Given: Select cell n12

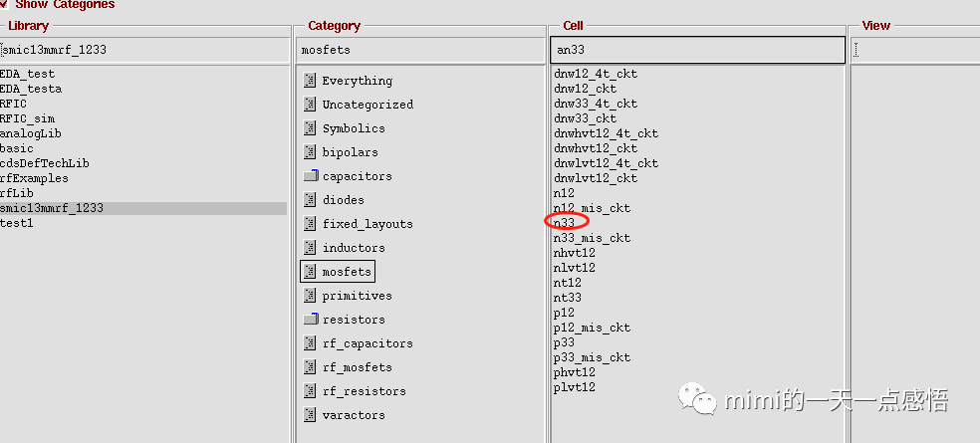Looking at the screenshot, I should (565, 193).
